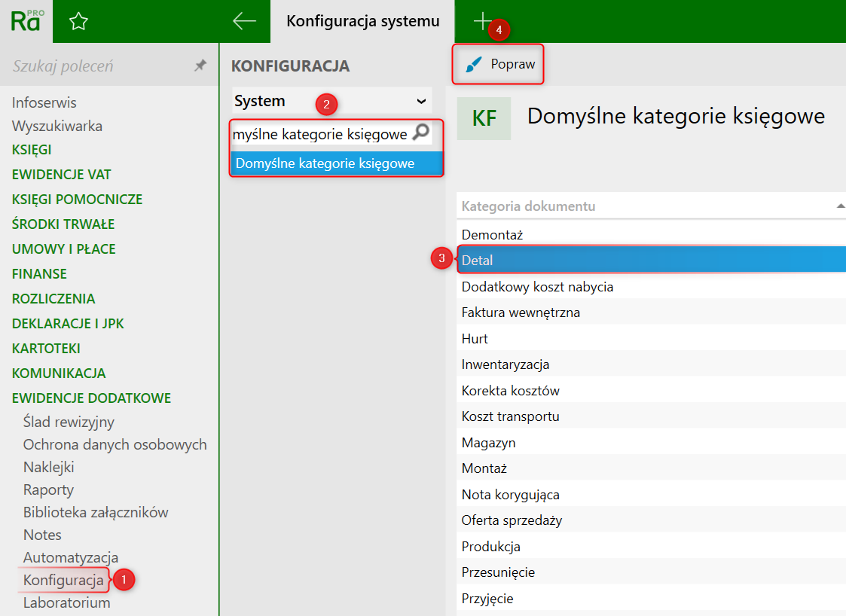Expand the DEKLARACJE I JPK section
The width and height of the screenshot is (846, 616).
[x=68, y=324]
